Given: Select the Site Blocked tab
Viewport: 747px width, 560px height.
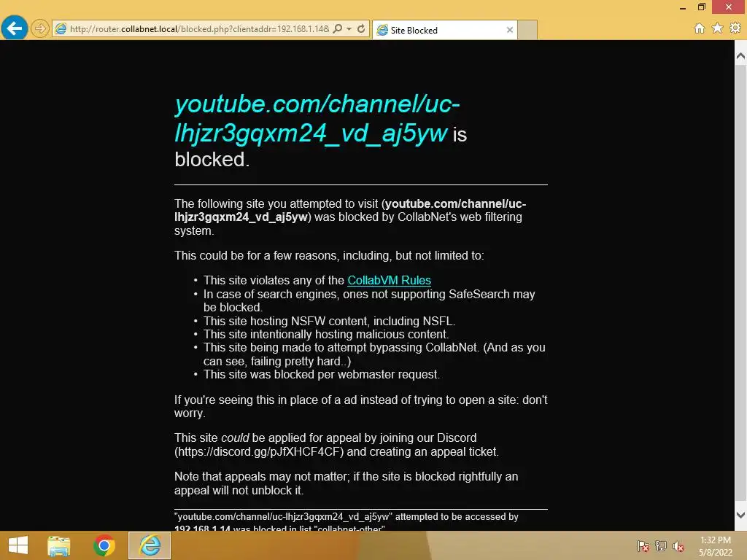Looking at the screenshot, I should [444, 30].
